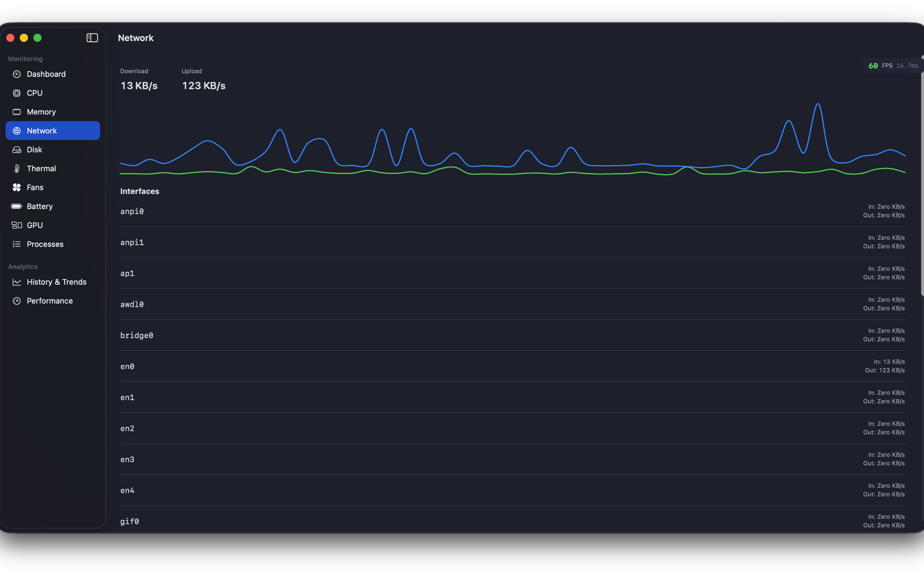Image resolution: width=924 pixels, height=577 pixels.
Task: Go to the Performance page
Action: click(x=50, y=301)
